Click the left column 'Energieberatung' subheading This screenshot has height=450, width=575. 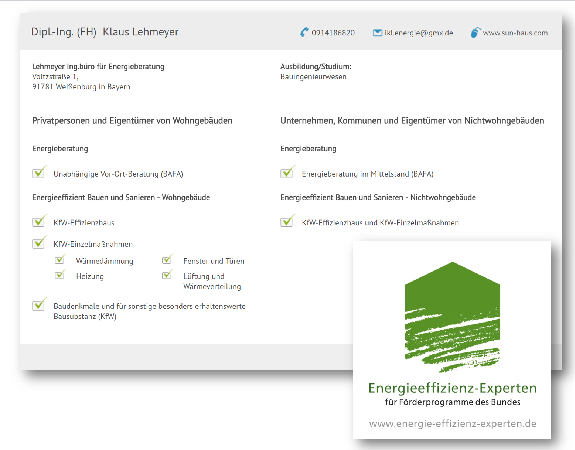[60, 149]
